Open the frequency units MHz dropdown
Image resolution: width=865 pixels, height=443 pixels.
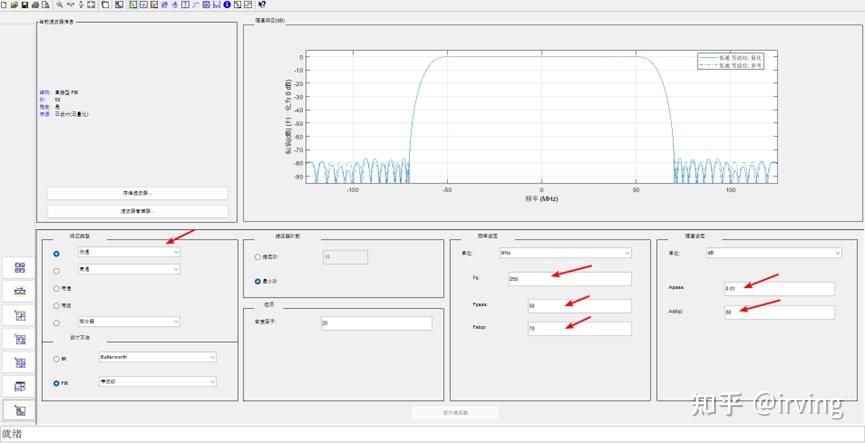coord(565,253)
